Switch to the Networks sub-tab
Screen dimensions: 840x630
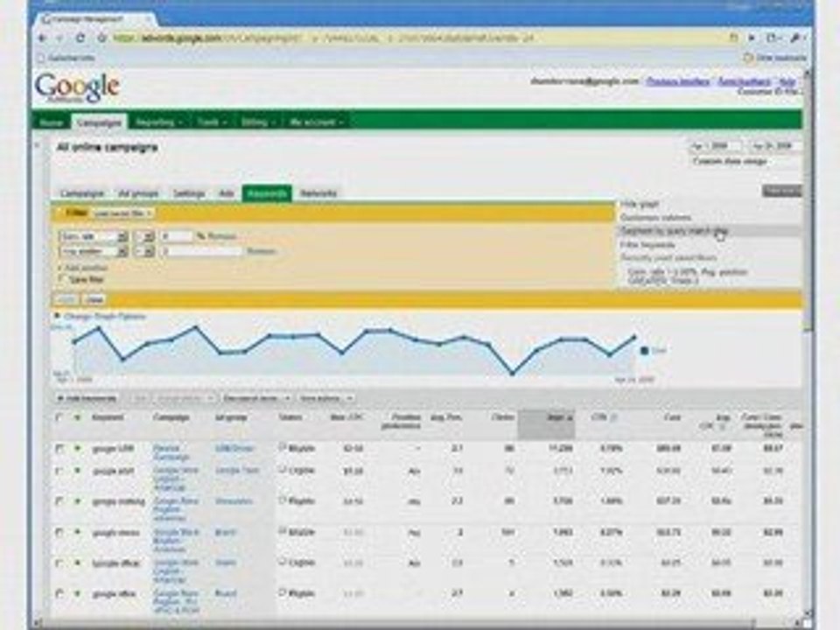(318, 193)
